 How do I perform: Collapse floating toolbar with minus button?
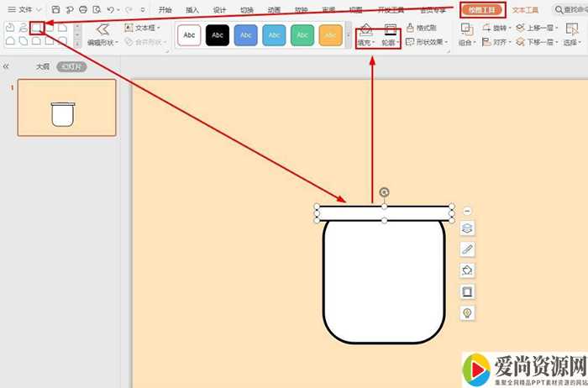pyautogui.click(x=468, y=210)
